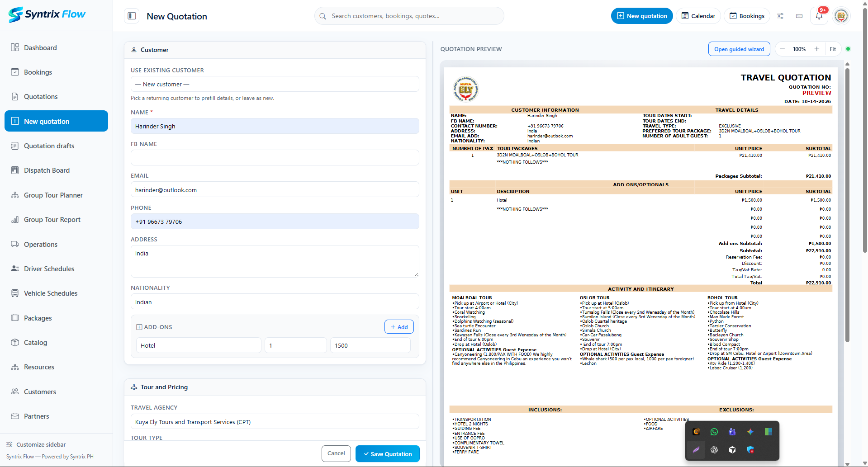The height and width of the screenshot is (467, 868).
Task: Click Save Quotation button
Action: tap(387, 454)
